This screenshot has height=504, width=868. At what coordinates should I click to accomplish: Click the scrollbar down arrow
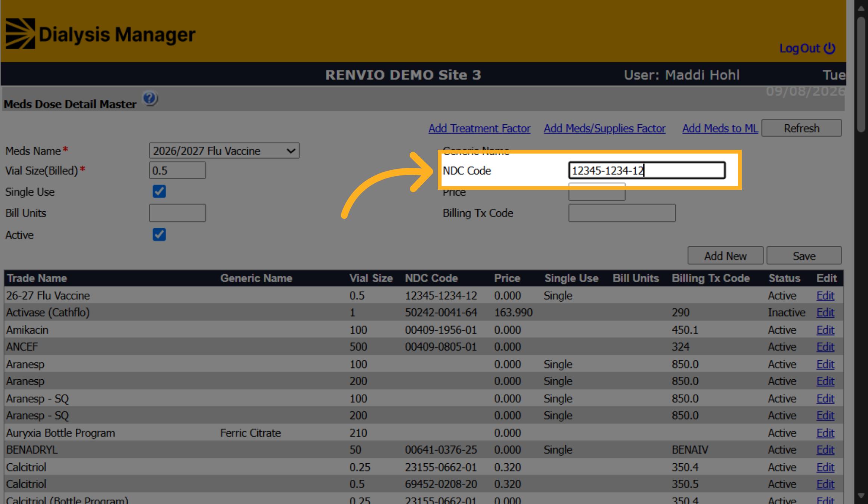861,496
